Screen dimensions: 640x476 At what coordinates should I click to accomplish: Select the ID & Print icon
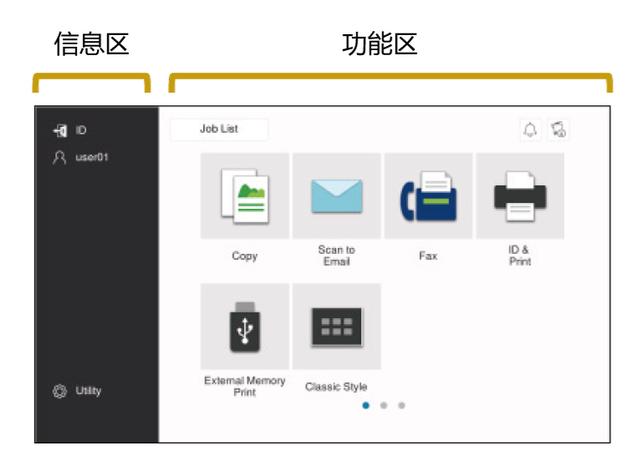point(519,196)
